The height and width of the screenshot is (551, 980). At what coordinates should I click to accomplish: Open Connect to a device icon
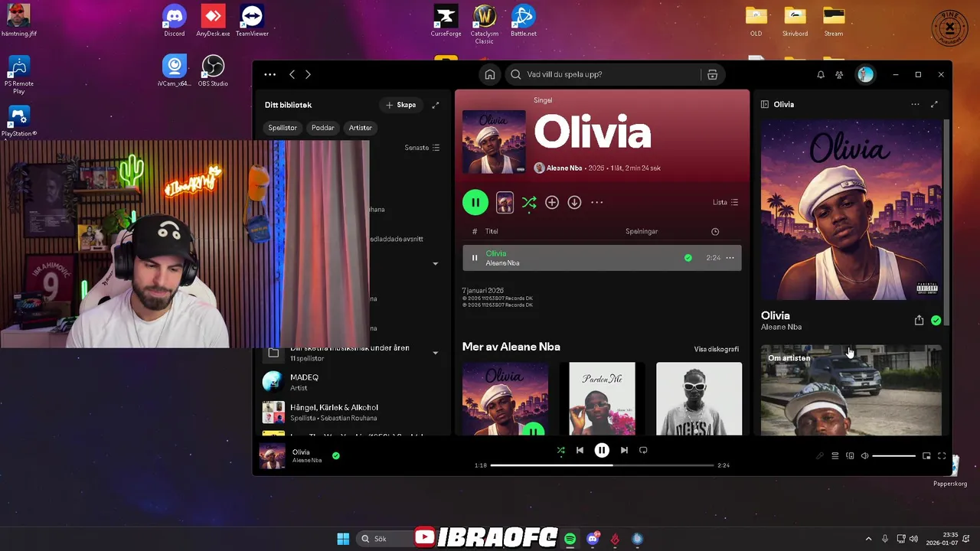(850, 456)
